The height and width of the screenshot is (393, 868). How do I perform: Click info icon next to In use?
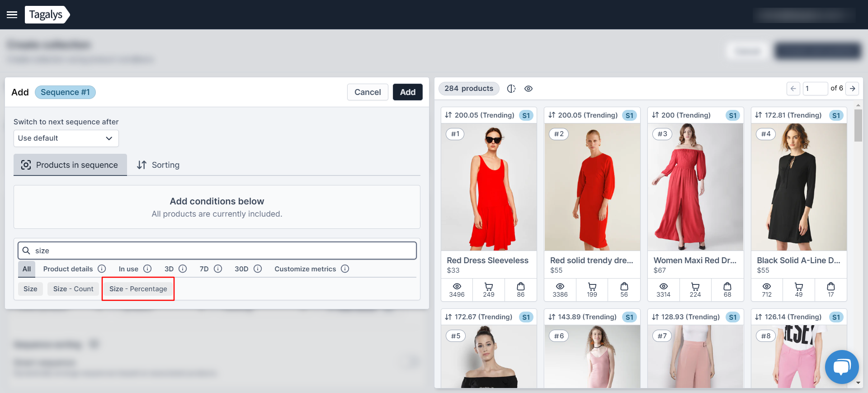147,269
